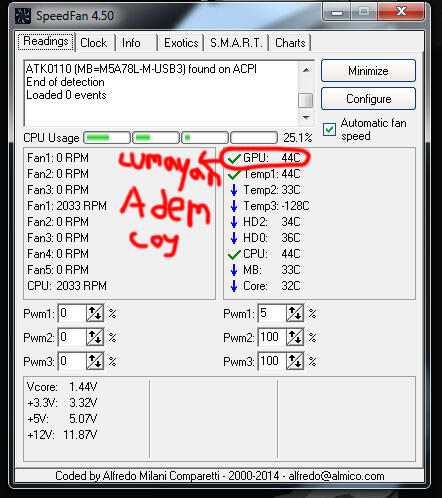Click the right Pwm2 value field containing 100
Image resolution: width=442 pixels, height=498 pixels.
(272, 337)
